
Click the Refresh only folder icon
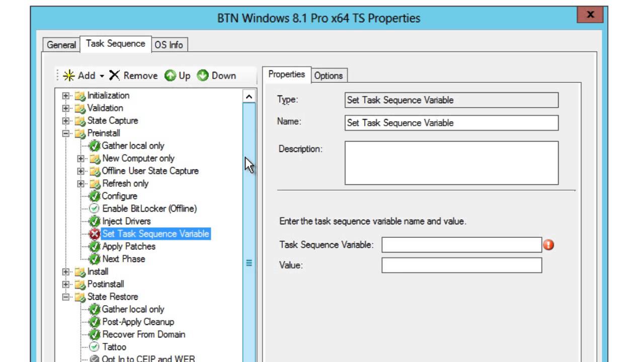pyautogui.click(x=95, y=184)
